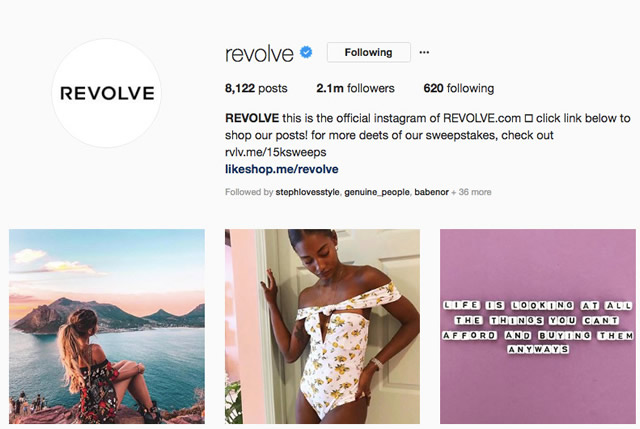Click the REVOLVE profile picture

(107, 93)
